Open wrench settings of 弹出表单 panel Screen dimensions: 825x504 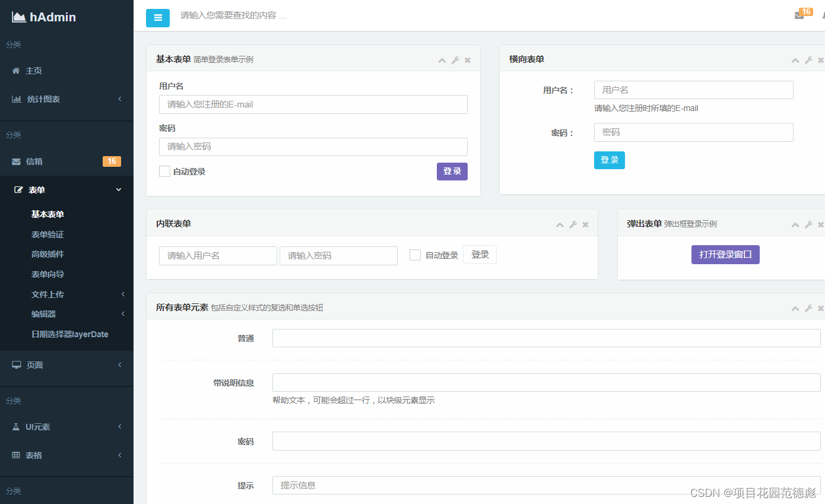coord(808,224)
